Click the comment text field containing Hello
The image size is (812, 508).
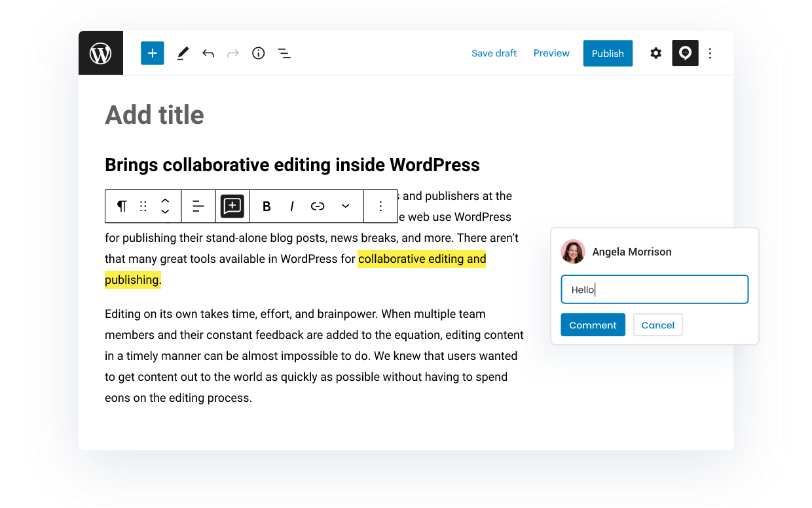pos(655,290)
